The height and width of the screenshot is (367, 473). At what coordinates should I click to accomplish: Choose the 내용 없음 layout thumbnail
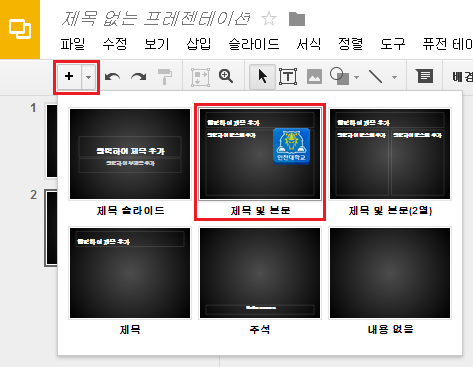(x=390, y=273)
